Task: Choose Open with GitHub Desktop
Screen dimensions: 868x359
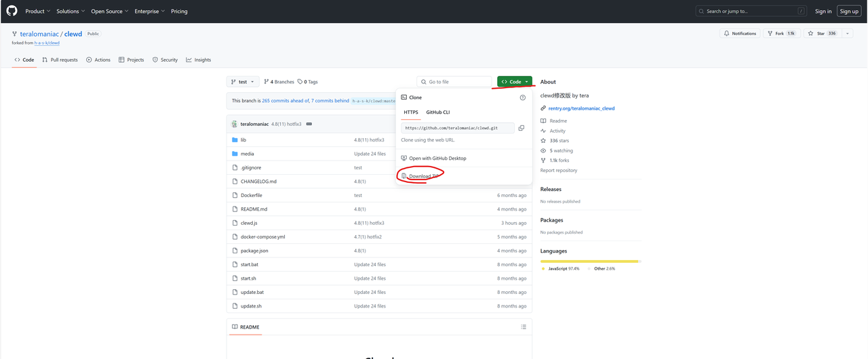Action: (x=433, y=158)
